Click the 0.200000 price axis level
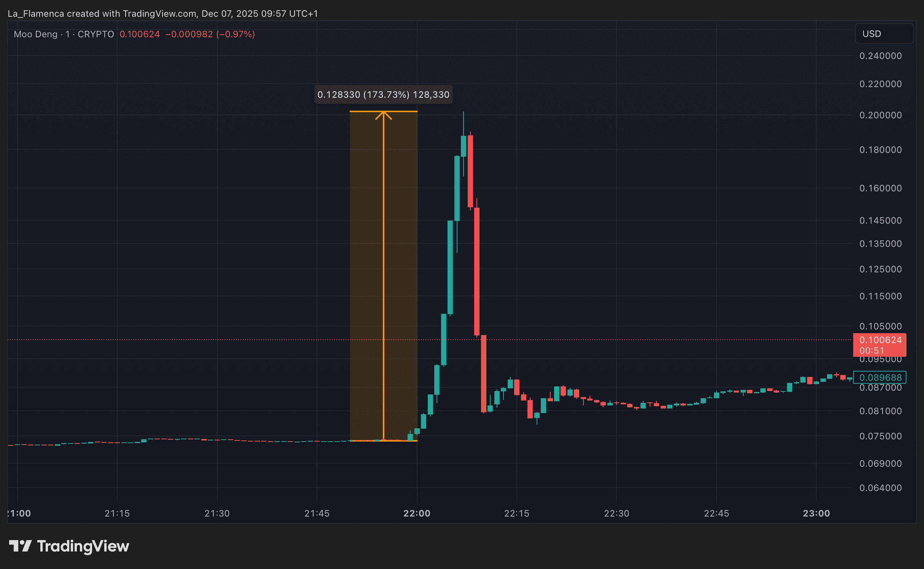This screenshot has height=569, width=924. point(880,115)
